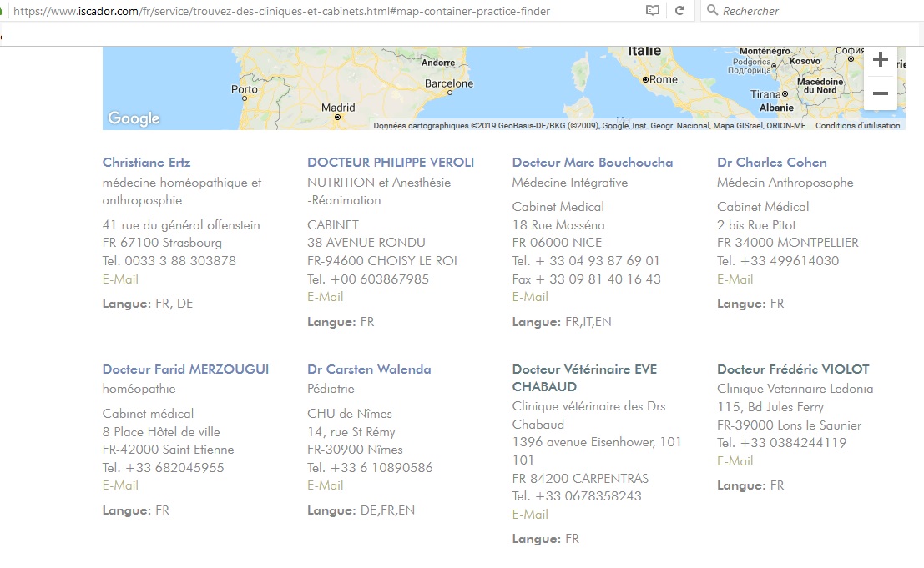Select the E-Mail link for Dr Carsten Walenda

click(x=325, y=485)
